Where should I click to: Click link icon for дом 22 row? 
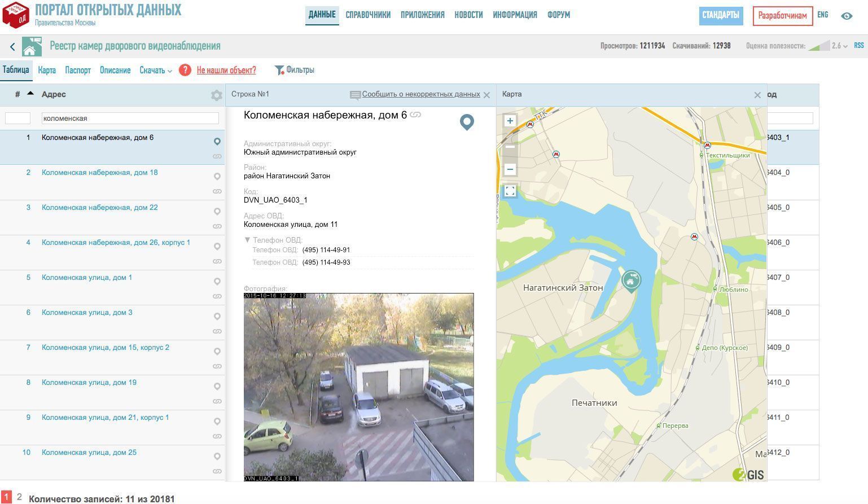click(x=217, y=226)
